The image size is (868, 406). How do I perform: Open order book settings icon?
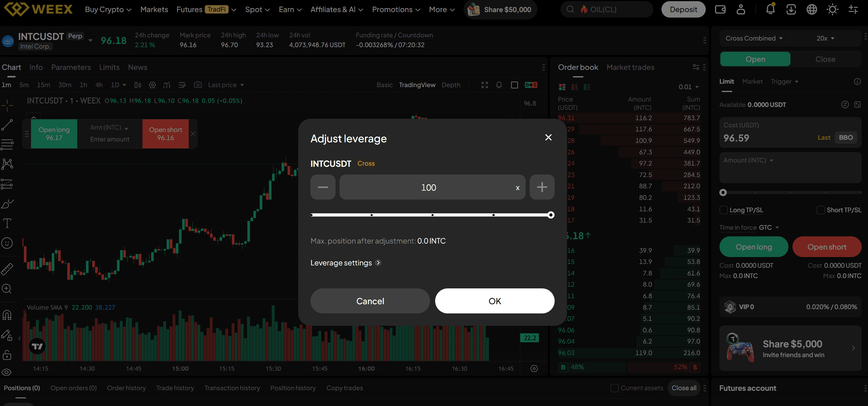tap(696, 67)
